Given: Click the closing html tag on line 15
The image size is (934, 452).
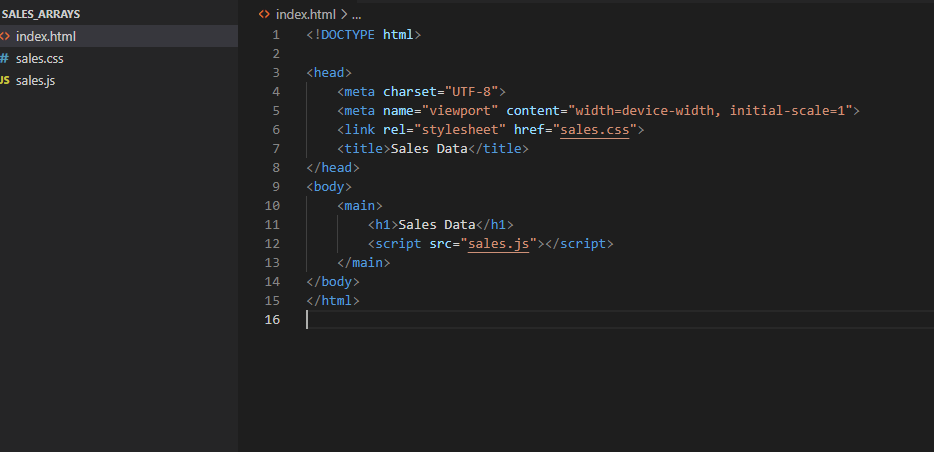Looking at the screenshot, I should pyautogui.click(x=333, y=301).
